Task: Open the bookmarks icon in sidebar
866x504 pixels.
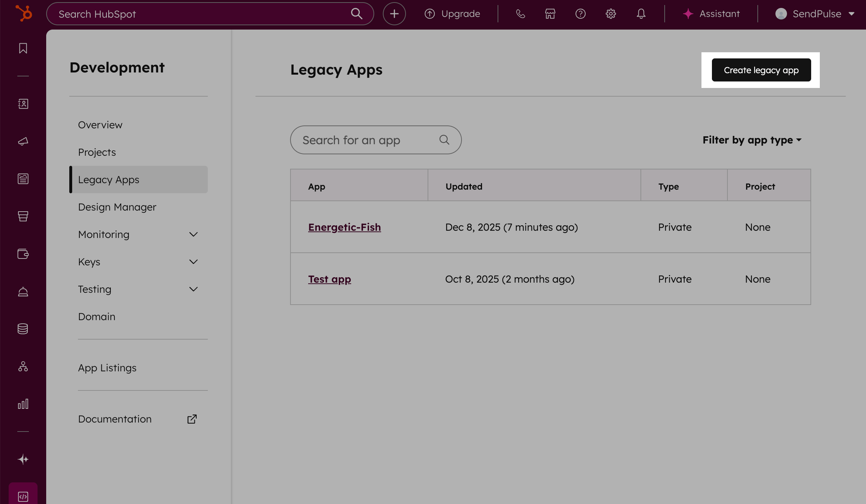Action: coord(23,48)
